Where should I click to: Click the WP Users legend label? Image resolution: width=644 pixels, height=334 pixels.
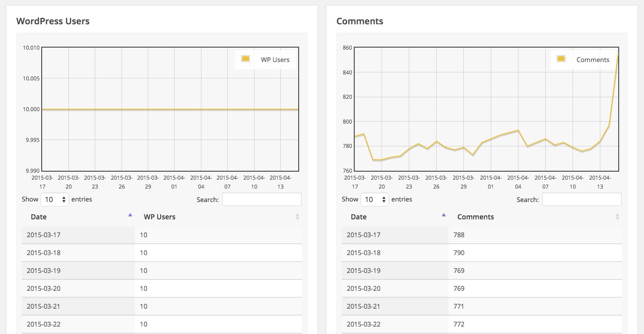275,60
